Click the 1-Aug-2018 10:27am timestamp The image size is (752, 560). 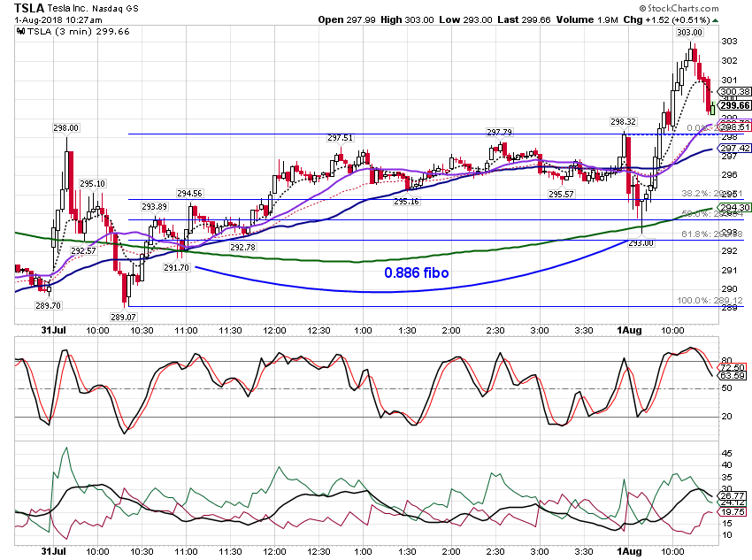[58, 20]
